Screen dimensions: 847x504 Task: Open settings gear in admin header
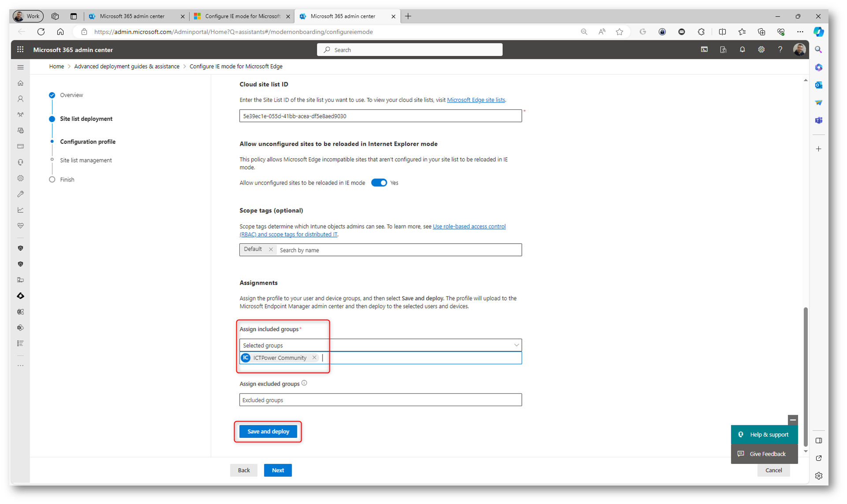pyautogui.click(x=761, y=50)
